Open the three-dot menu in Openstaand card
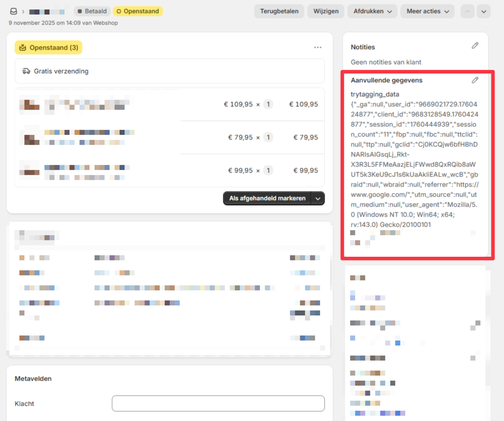Image resolution: width=504 pixels, height=421 pixels. click(318, 47)
